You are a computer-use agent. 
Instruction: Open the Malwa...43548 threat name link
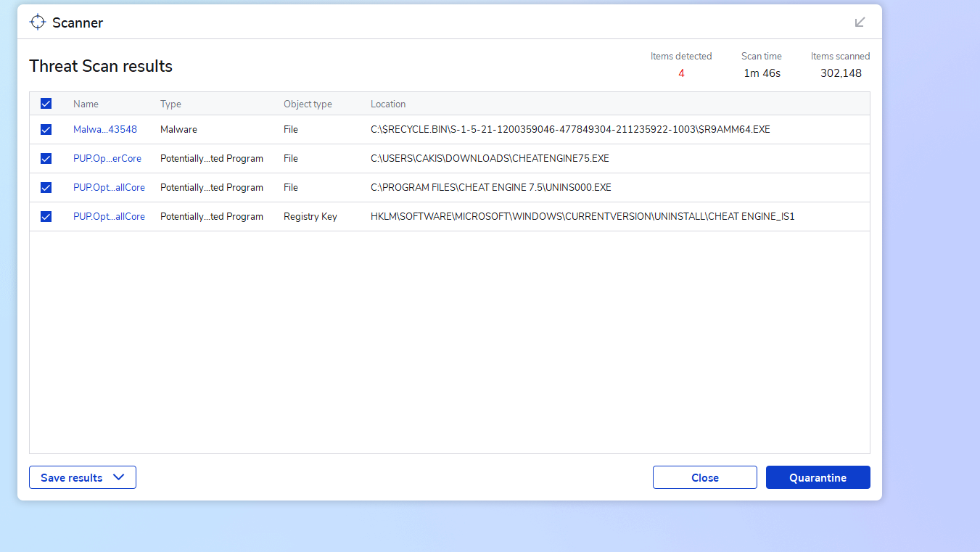105,129
